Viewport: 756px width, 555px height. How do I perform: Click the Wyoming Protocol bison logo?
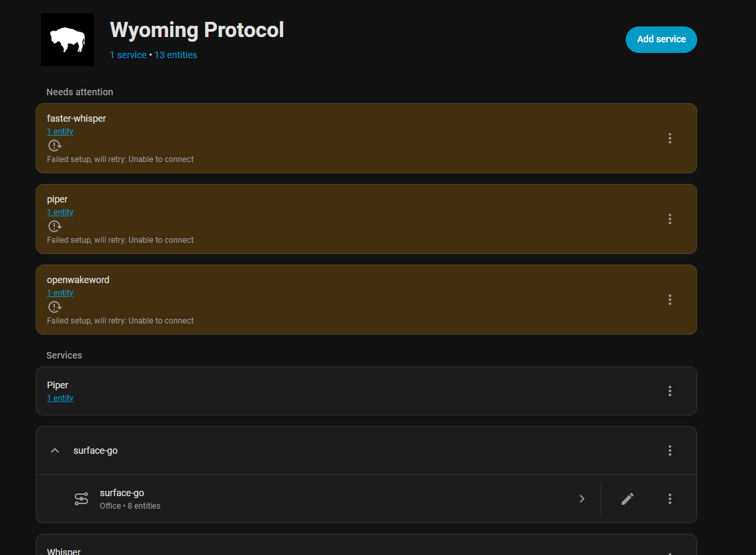67,40
